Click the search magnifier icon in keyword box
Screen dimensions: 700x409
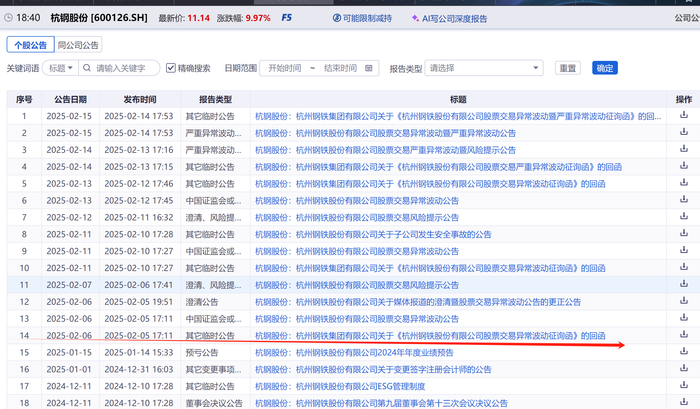point(87,68)
